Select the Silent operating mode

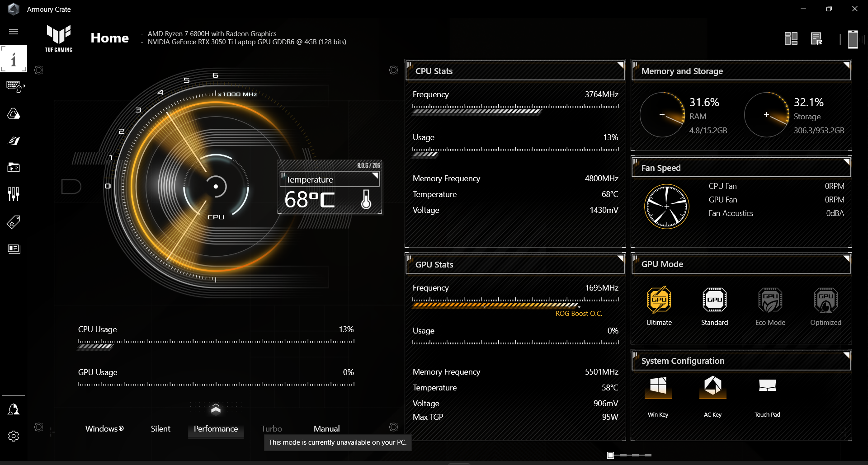(x=160, y=429)
